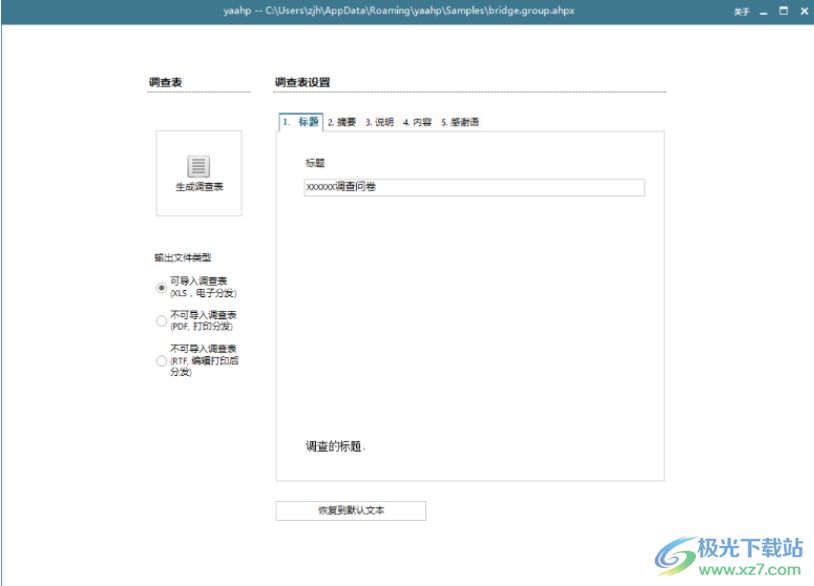814x586 pixels.
Task: Show the 5. 感谢语 tab
Action: (x=460, y=122)
